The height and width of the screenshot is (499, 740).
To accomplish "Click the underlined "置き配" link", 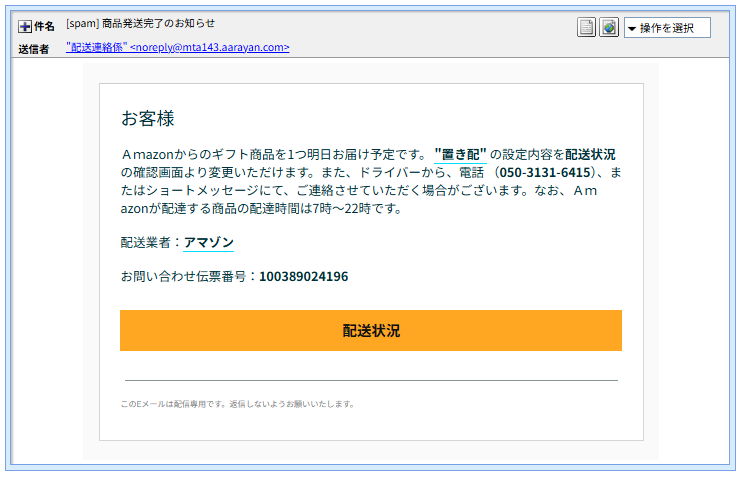I will (460, 155).
